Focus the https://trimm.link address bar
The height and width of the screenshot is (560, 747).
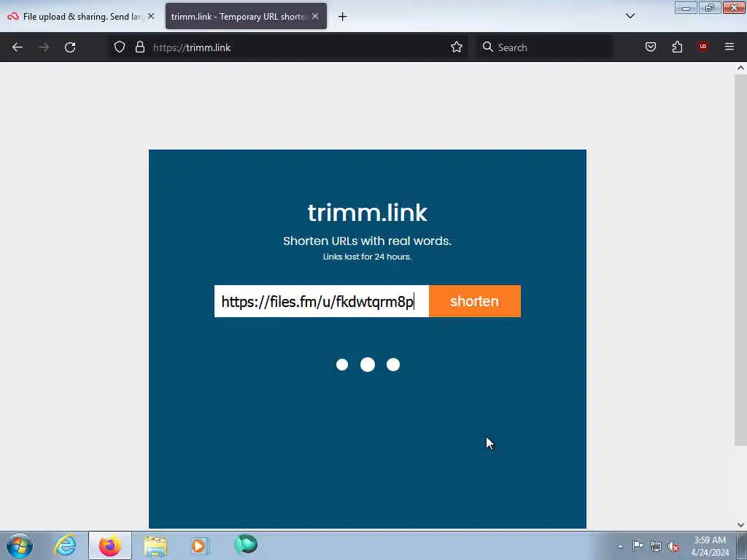290,47
